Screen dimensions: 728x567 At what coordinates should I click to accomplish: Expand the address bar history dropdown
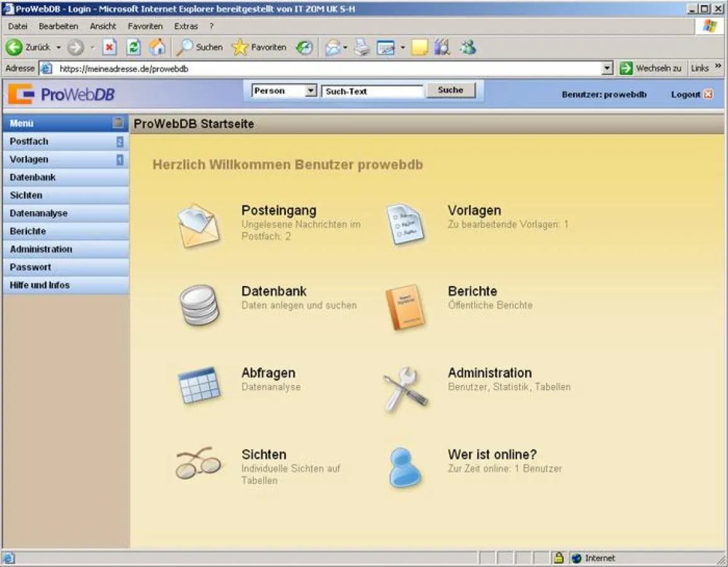(x=606, y=67)
